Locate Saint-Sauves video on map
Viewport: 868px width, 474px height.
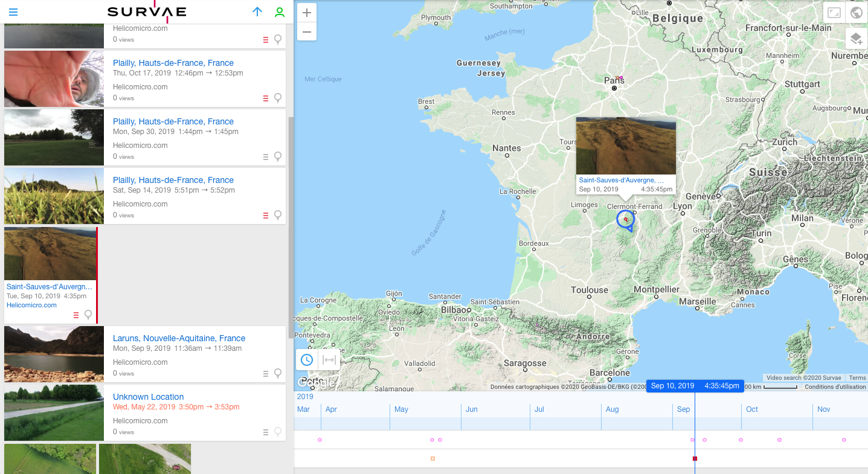[88, 315]
